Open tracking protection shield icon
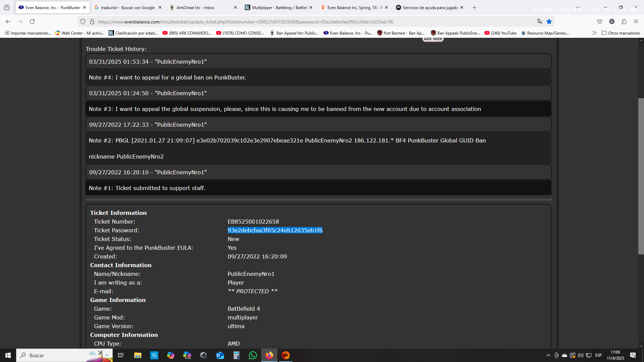The height and width of the screenshot is (362, 644). [x=83, y=21]
